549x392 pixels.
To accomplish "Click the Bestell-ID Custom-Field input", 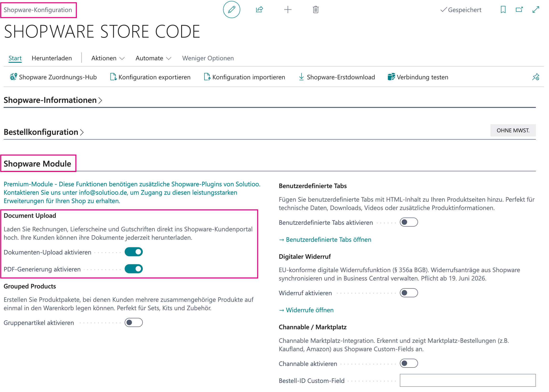I will click(468, 380).
